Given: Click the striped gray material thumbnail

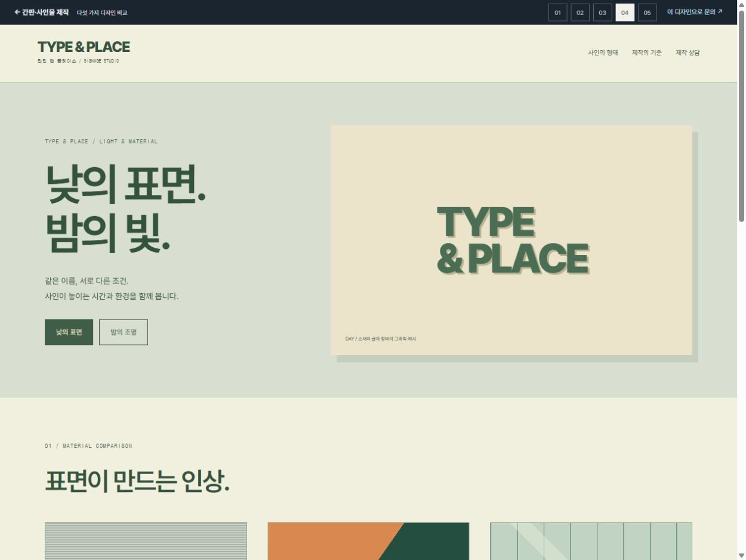Looking at the screenshot, I should 146,541.
